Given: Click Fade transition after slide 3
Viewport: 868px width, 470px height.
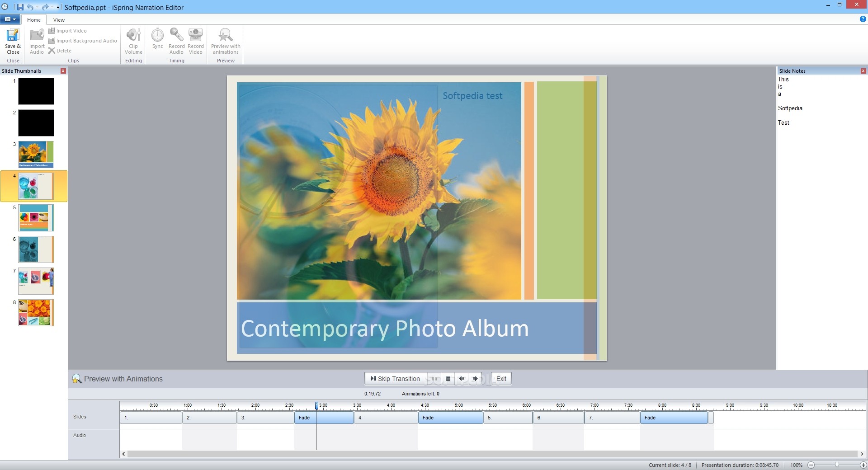Looking at the screenshot, I should point(324,418).
